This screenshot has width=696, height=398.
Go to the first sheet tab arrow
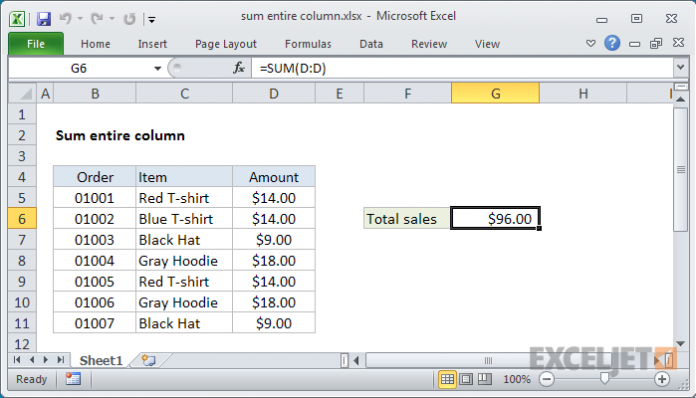click(17, 359)
